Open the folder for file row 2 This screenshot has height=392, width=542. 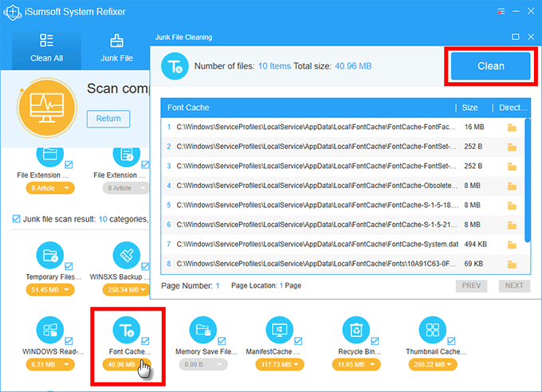click(x=512, y=147)
